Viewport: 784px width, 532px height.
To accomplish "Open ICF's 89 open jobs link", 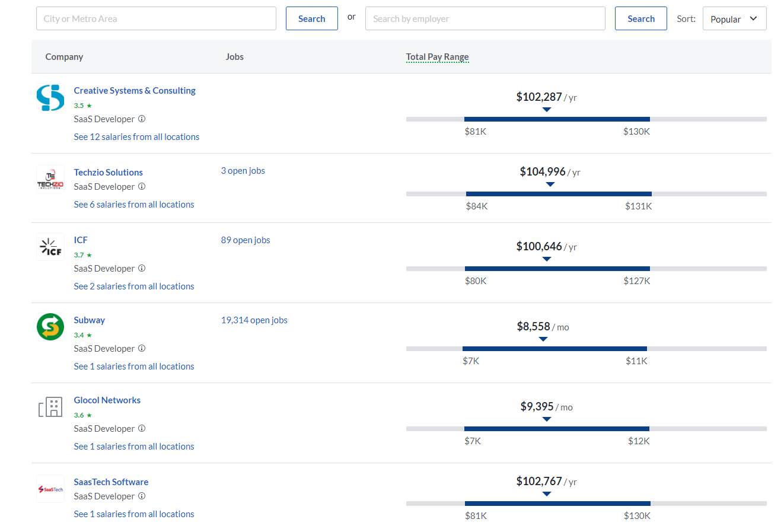I will coord(246,240).
